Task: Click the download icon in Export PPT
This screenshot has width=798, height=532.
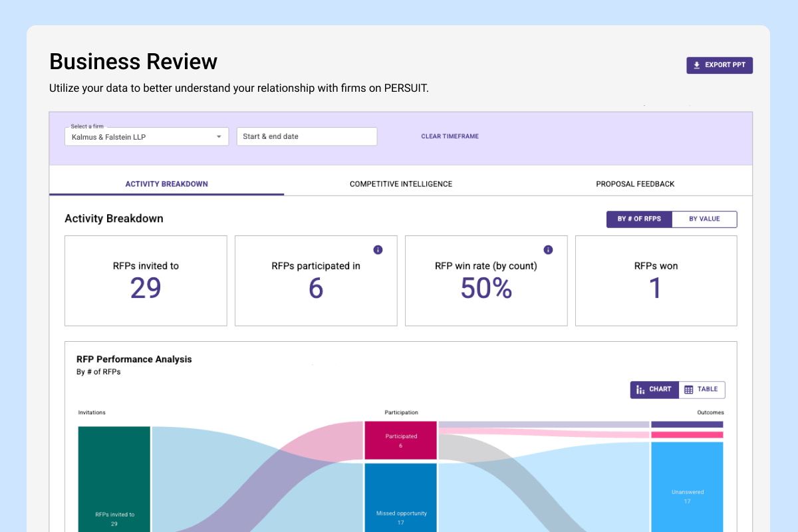Action: [697, 65]
